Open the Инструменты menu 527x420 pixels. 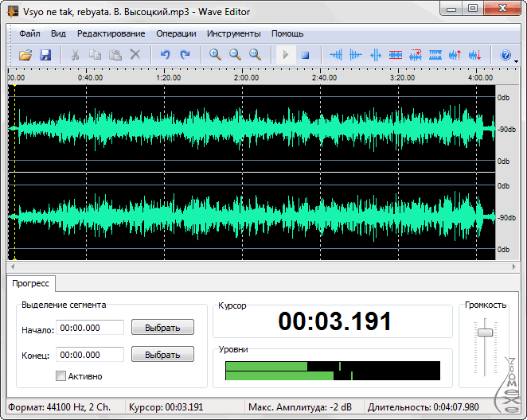(x=233, y=34)
